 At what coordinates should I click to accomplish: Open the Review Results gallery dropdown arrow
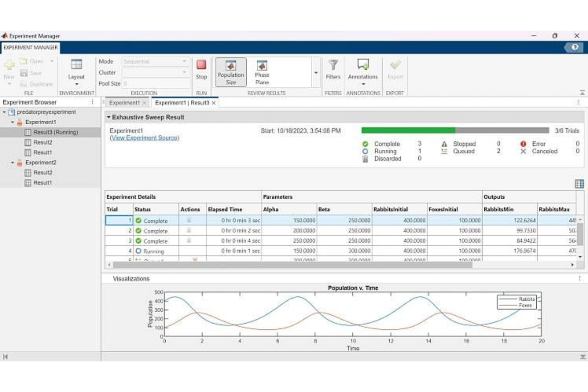click(x=316, y=72)
